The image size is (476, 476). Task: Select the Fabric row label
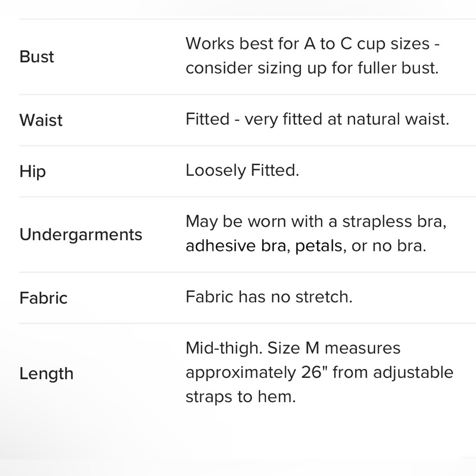click(x=43, y=298)
